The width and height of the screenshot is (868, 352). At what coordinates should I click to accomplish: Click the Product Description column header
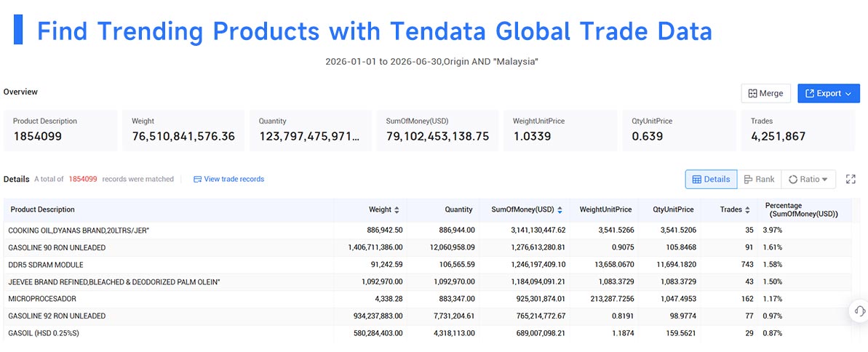point(43,209)
